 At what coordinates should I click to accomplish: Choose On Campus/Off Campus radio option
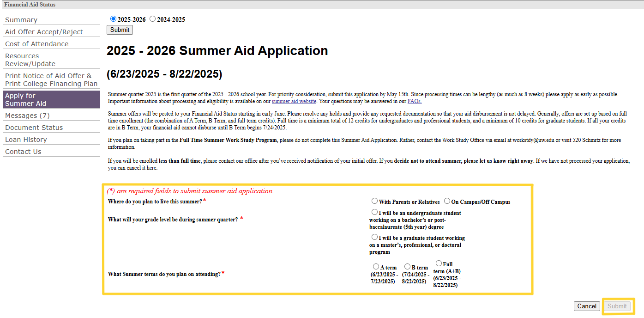point(447,201)
